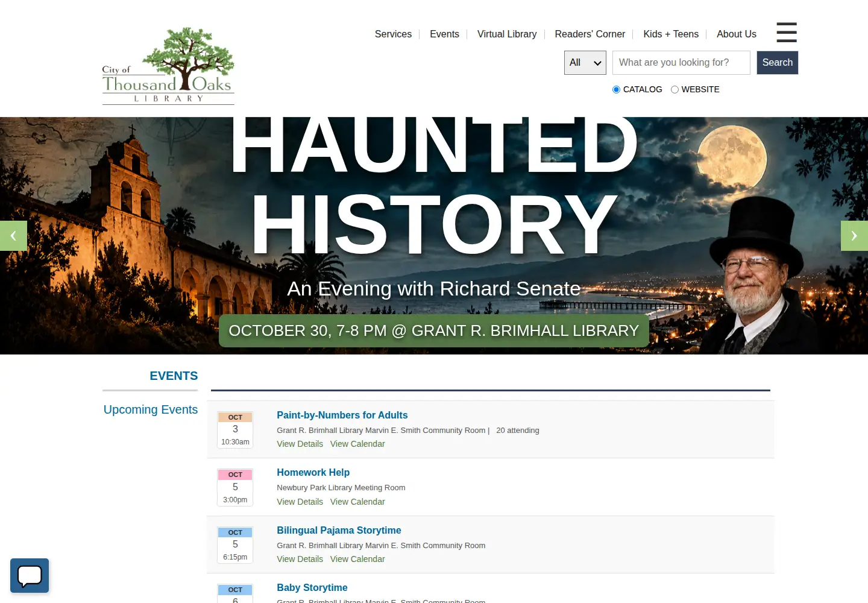Image resolution: width=868 pixels, height=603 pixels.
Task: Open Paint-by-Numbers for Adults event
Action: tap(342, 415)
